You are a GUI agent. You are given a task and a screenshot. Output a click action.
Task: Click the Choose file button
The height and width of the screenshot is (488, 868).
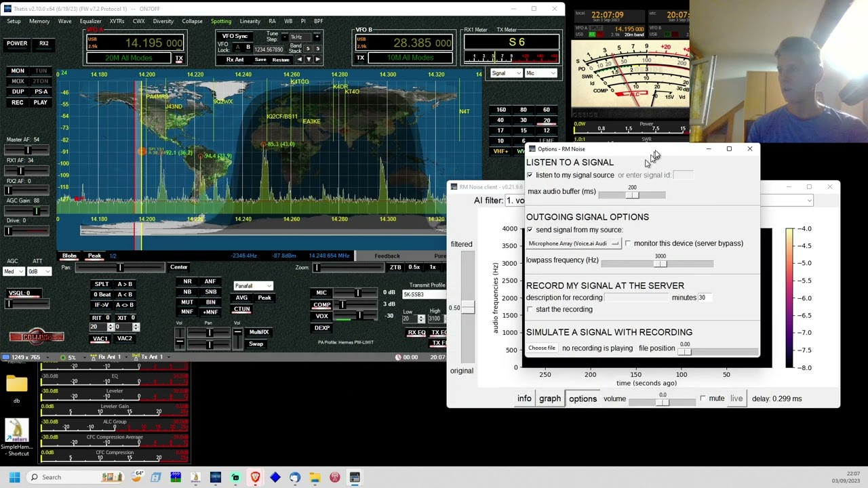point(542,348)
